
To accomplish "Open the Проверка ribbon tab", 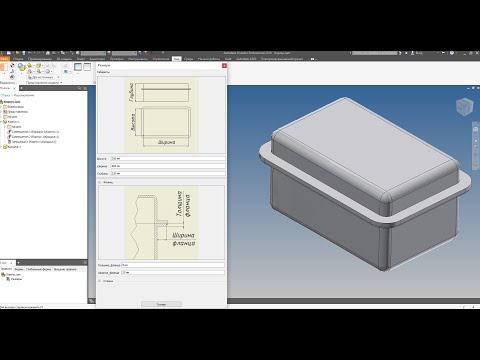I will 117,59.
